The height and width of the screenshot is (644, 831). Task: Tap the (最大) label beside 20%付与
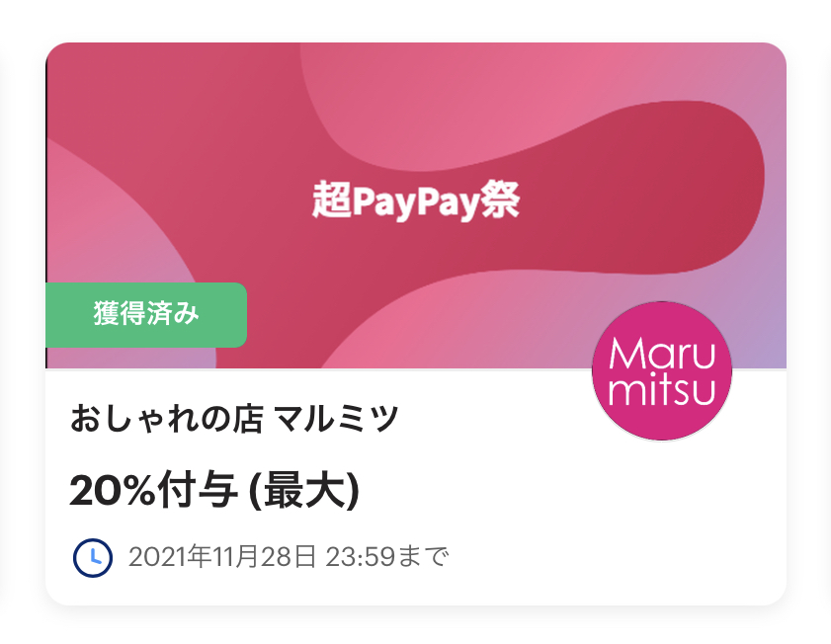pos(303,491)
